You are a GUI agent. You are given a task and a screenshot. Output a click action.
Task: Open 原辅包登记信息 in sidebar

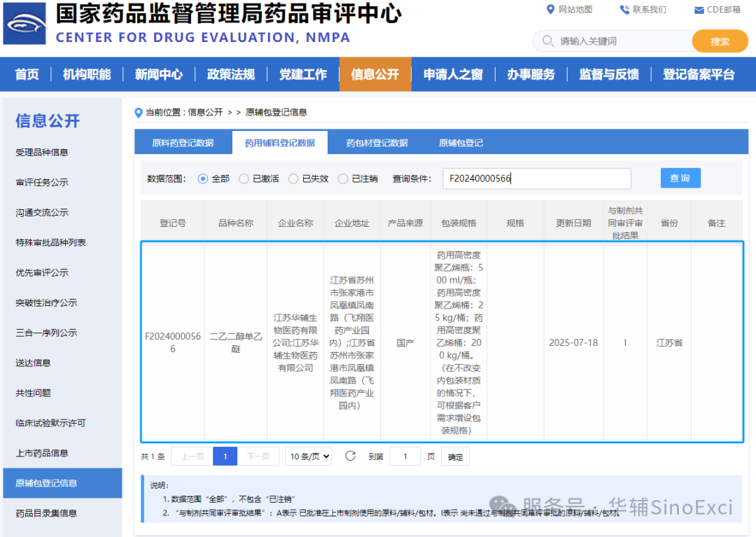pyautogui.click(x=63, y=483)
